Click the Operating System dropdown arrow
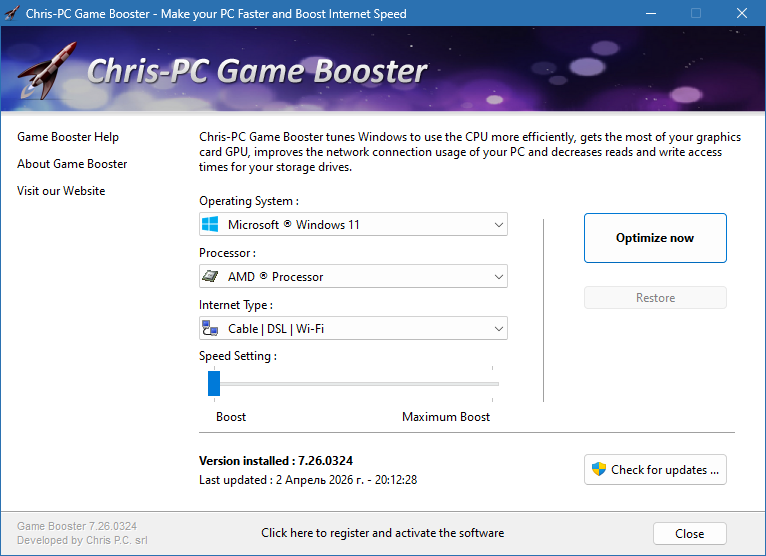Screen dimensions: 766x556 click(x=498, y=225)
